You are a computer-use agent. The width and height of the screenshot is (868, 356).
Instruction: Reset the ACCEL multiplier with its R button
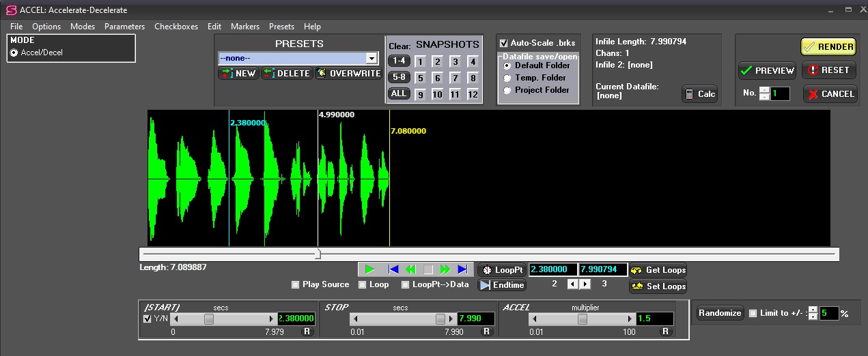[x=665, y=331]
